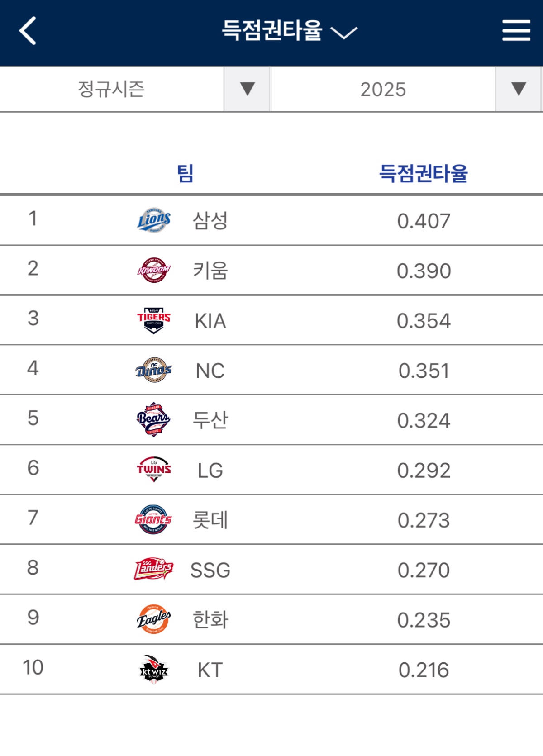Click the Samsung Lions team logo
Image resolution: width=543 pixels, height=756 pixels.
coord(154,220)
